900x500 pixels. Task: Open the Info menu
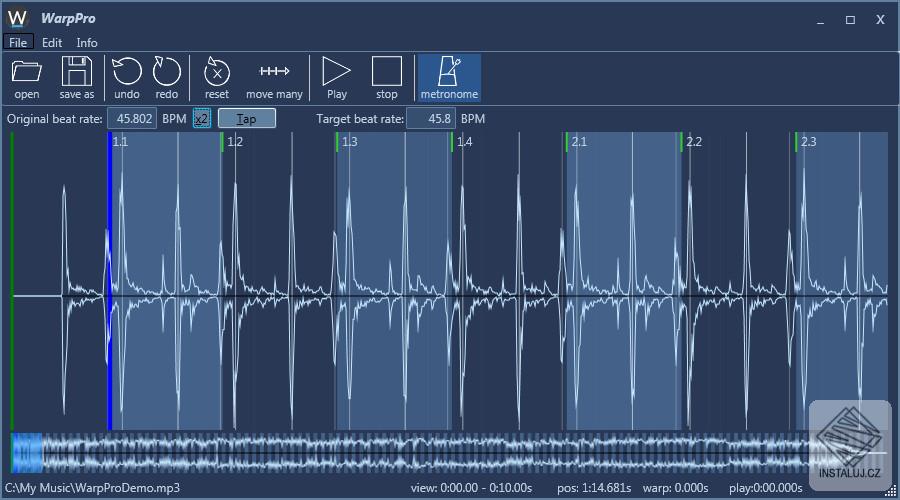pos(87,42)
